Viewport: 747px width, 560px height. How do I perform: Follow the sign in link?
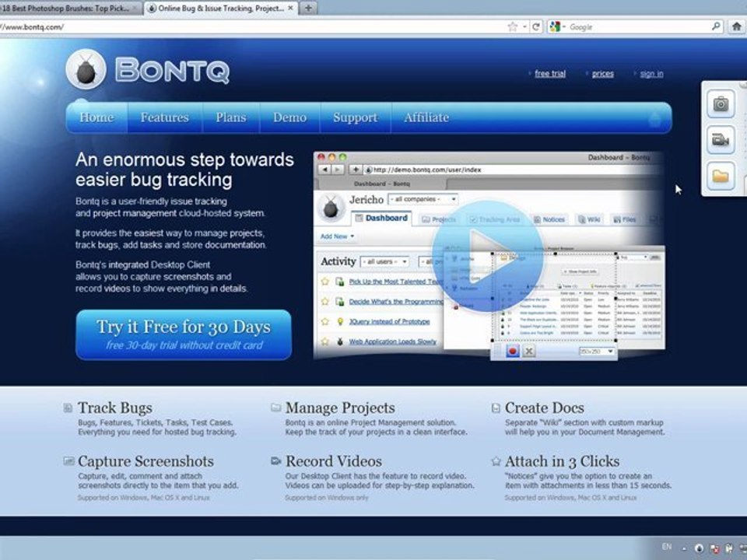(x=651, y=73)
